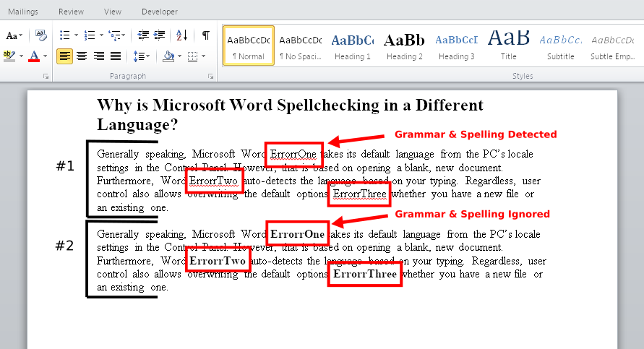This screenshot has height=349, width=644.
Task: Click 'an existing one.' in the first paragraph
Action: click(132, 208)
